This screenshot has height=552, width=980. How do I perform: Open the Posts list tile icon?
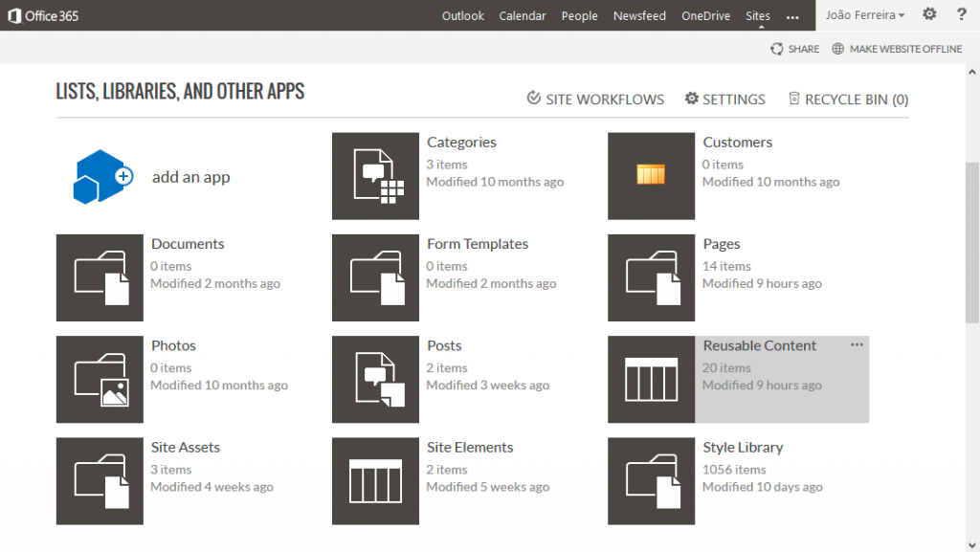[375, 379]
